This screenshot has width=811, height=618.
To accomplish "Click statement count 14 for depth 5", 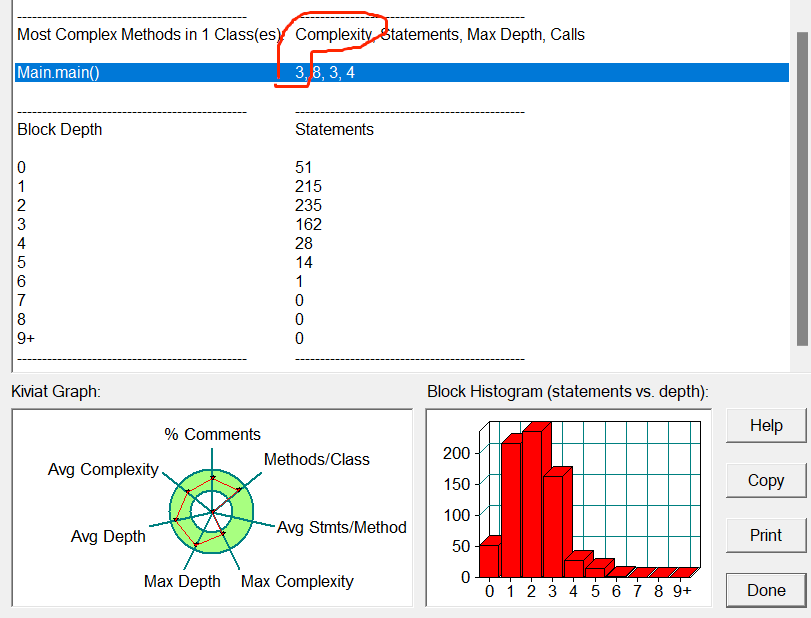I will point(304,262).
